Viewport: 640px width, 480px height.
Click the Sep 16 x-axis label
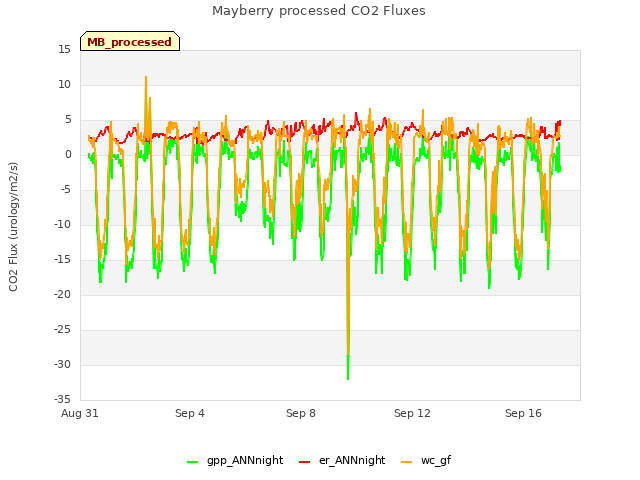click(523, 413)
